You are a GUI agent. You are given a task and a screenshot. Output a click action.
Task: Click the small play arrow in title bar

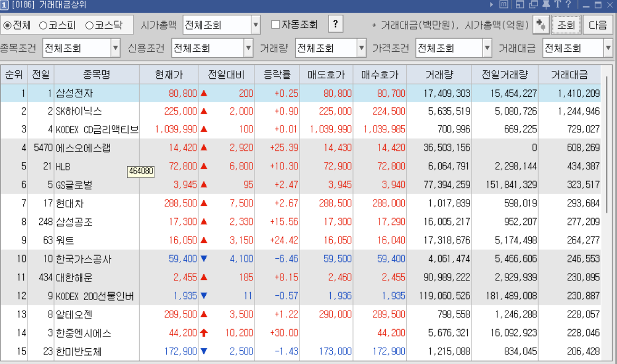(492, 5)
